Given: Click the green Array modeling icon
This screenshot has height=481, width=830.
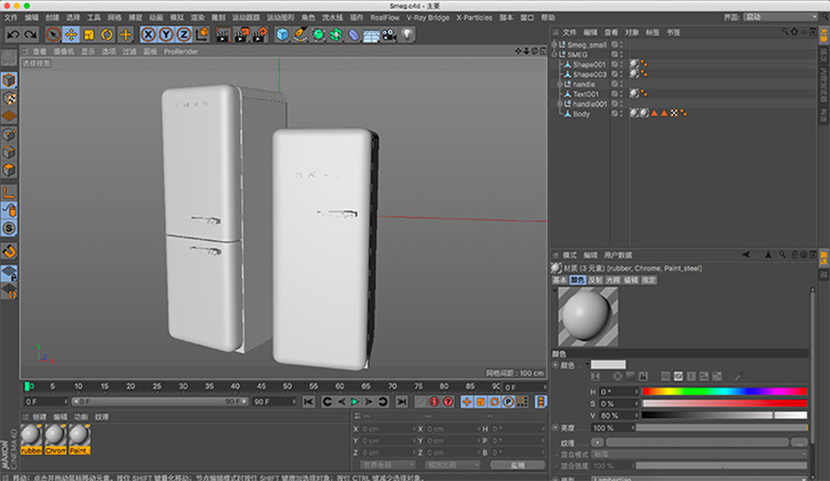Looking at the screenshot, I should coord(336,35).
